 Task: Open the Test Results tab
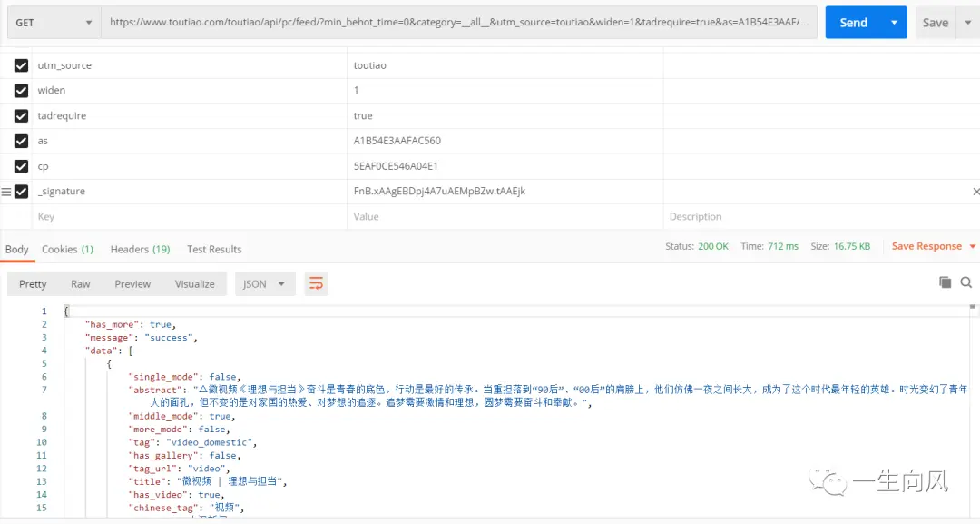214,249
